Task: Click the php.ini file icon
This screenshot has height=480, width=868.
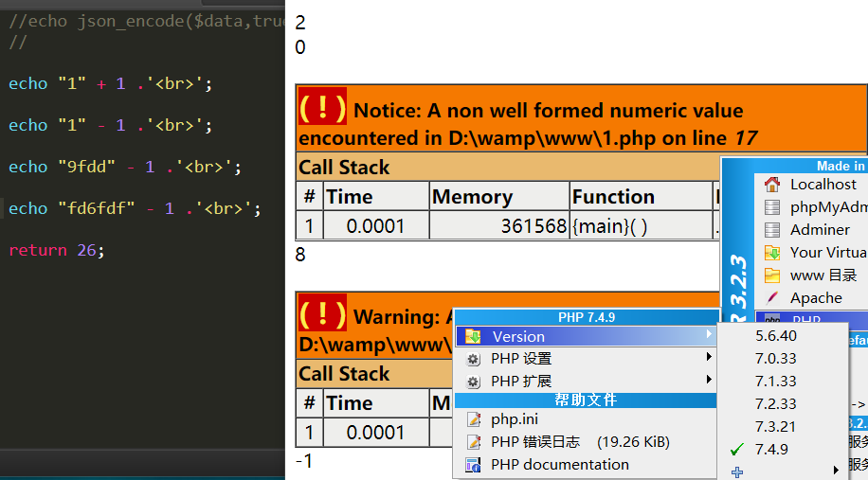Action: pos(473,419)
